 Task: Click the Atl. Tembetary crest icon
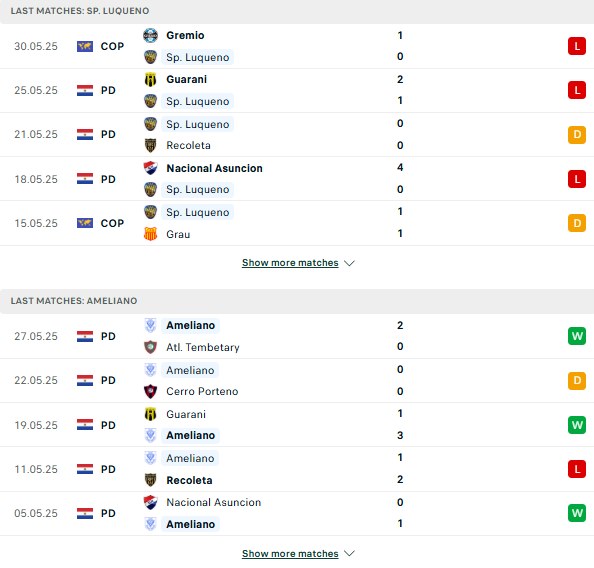pyautogui.click(x=150, y=347)
